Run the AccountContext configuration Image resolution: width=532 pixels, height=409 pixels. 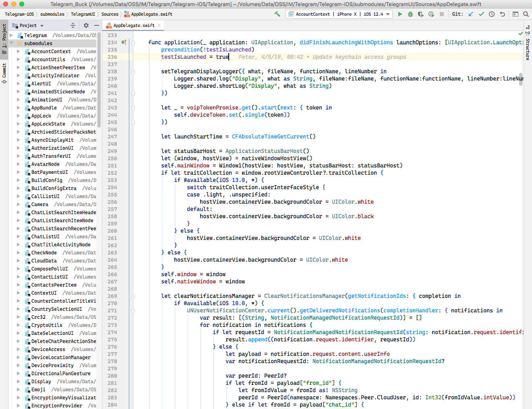(x=400, y=14)
